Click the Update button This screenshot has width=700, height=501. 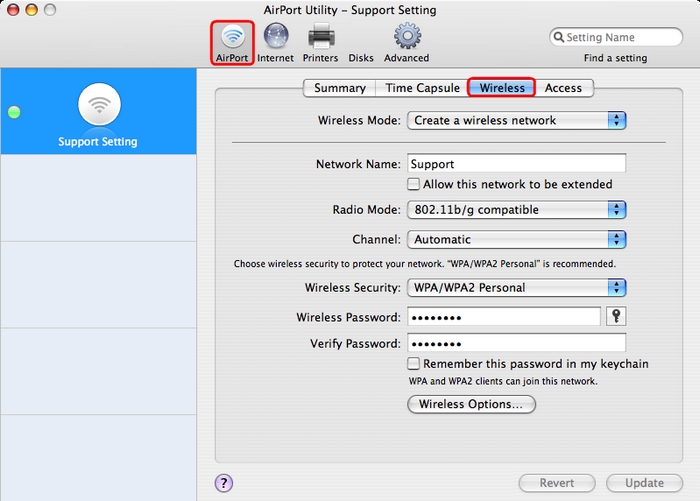(644, 483)
